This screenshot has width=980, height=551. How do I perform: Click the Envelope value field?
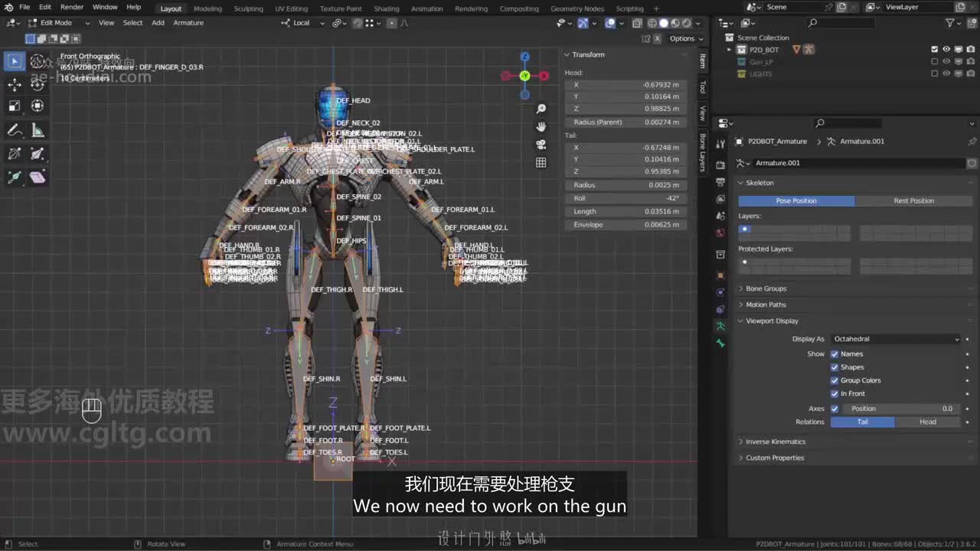(x=626, y=225)
